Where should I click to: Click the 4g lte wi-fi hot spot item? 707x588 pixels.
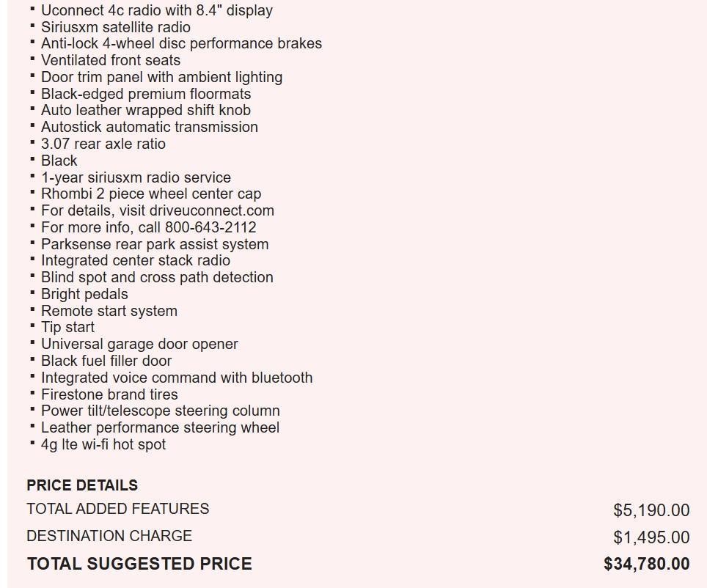click(x=103, y=444)
